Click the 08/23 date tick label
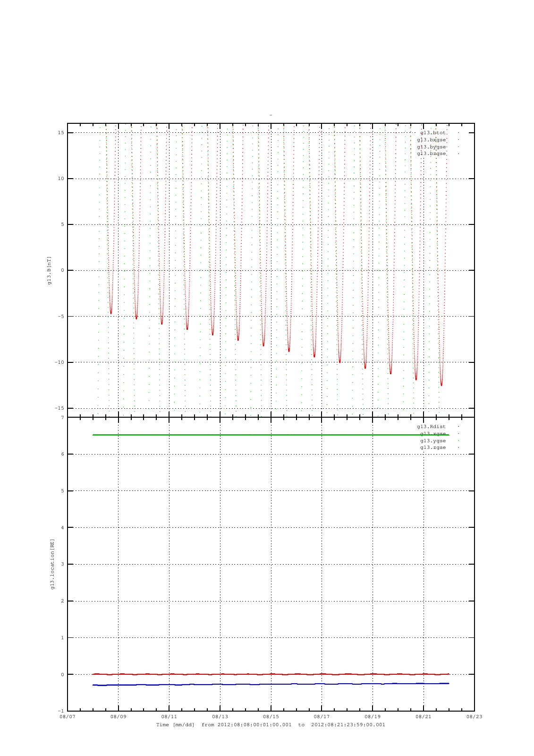 tap(474, 717)
